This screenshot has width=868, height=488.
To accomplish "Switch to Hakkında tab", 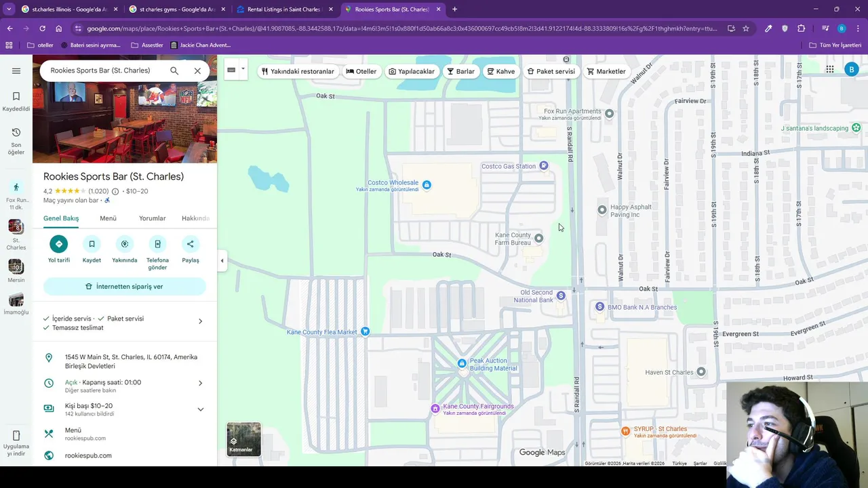I will click(x=195, y=218).
